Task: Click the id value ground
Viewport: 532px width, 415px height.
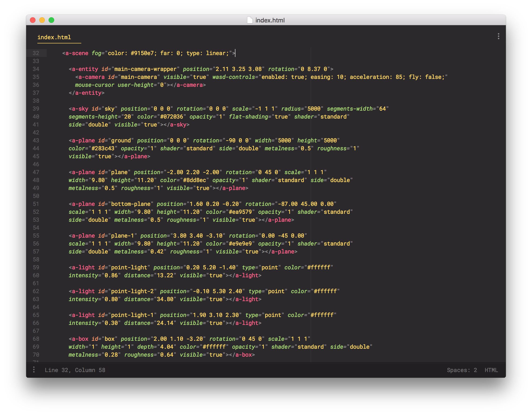Action: (121, 141)
